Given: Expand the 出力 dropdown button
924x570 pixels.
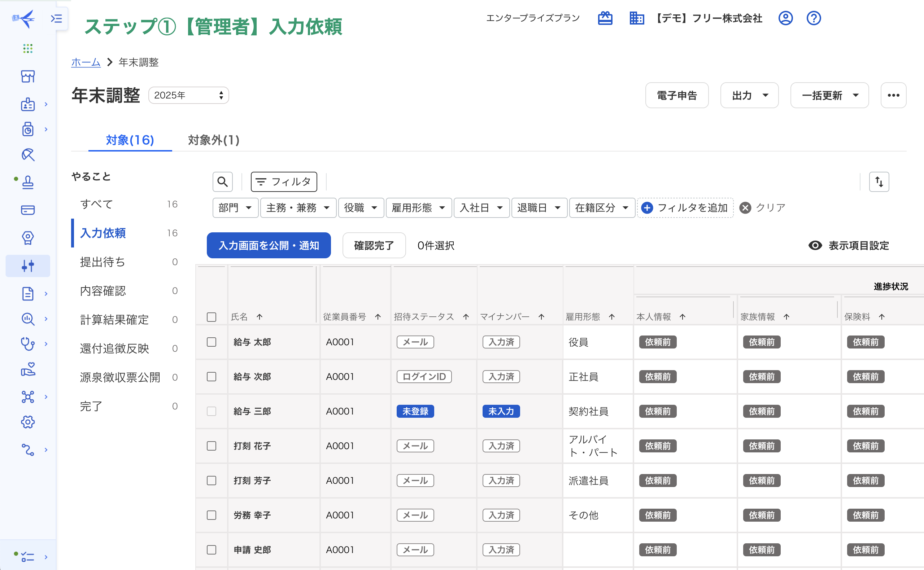Looking at the screenshot, I should (x=749, y=95).
